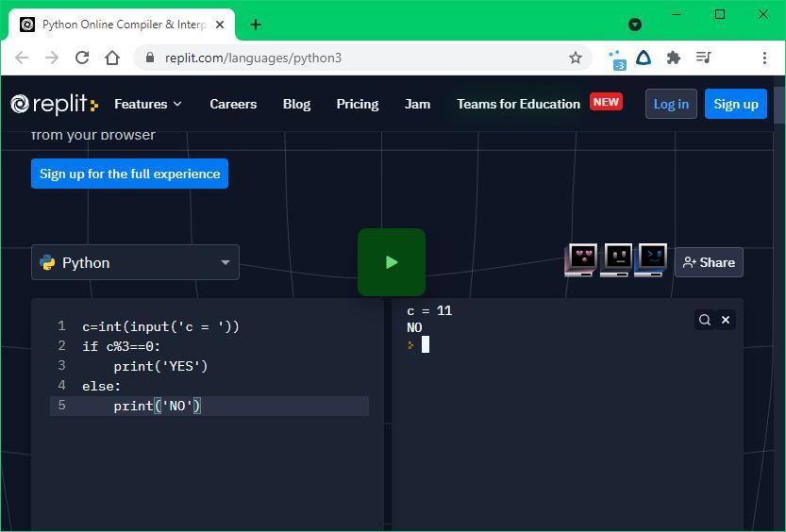Reload the page
The width and height of the screenshot is (786, 532).
click(x=82, y=58)
